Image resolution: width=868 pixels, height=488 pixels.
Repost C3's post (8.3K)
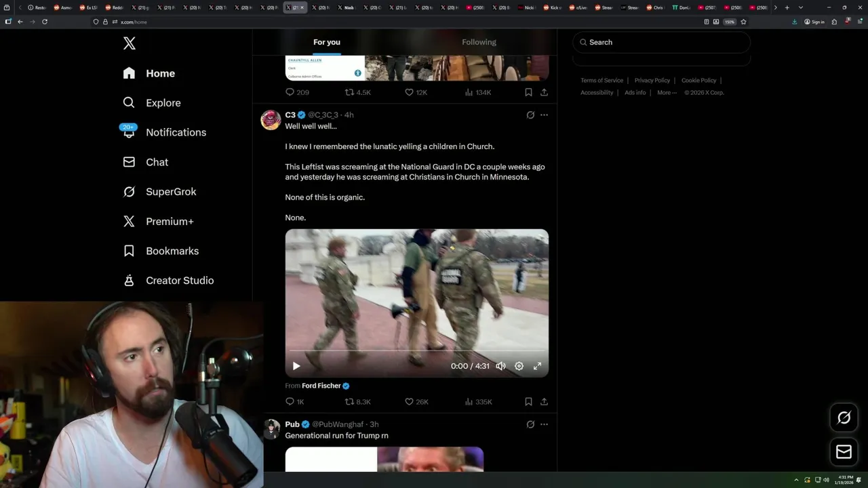point(358,402)
